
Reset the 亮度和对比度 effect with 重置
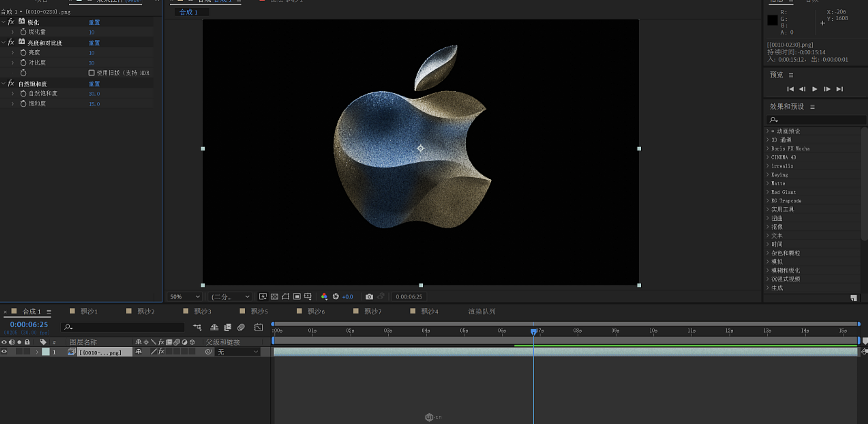pos(94,43)
